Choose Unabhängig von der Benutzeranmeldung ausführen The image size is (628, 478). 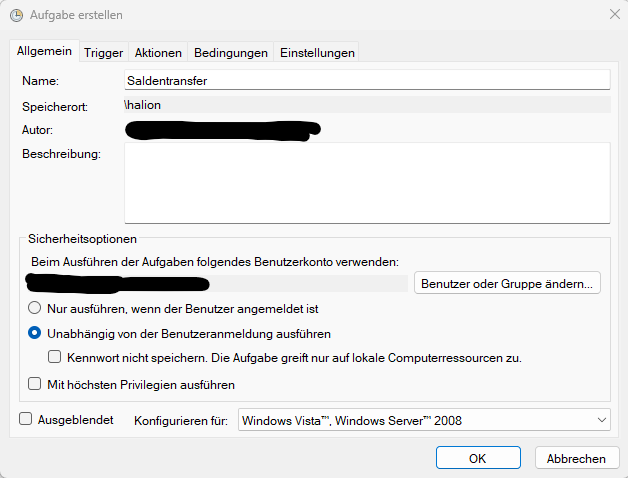(x=35, y=333)
